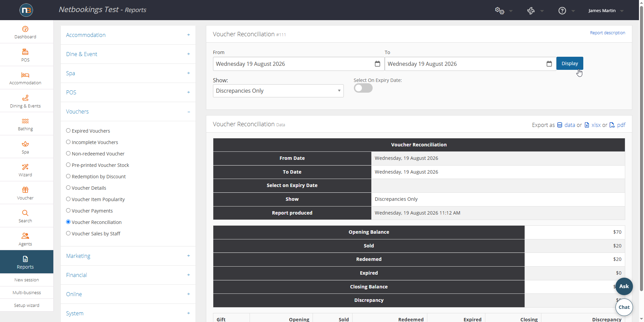Image resolution: width=644 pixels, height=322 pixels.
Task: Click New session in sidebar
Action: click(x=26, y=280)
